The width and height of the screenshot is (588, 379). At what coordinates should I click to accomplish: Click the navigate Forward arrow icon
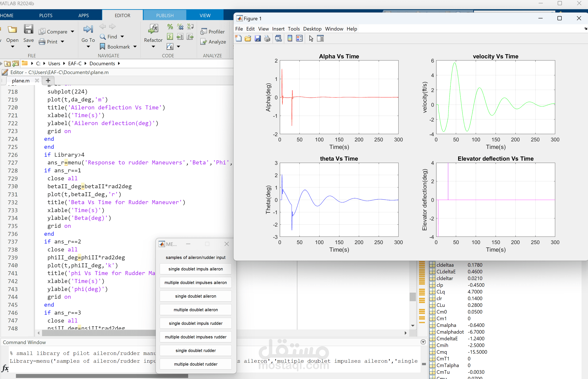click(x=112, y=26)
